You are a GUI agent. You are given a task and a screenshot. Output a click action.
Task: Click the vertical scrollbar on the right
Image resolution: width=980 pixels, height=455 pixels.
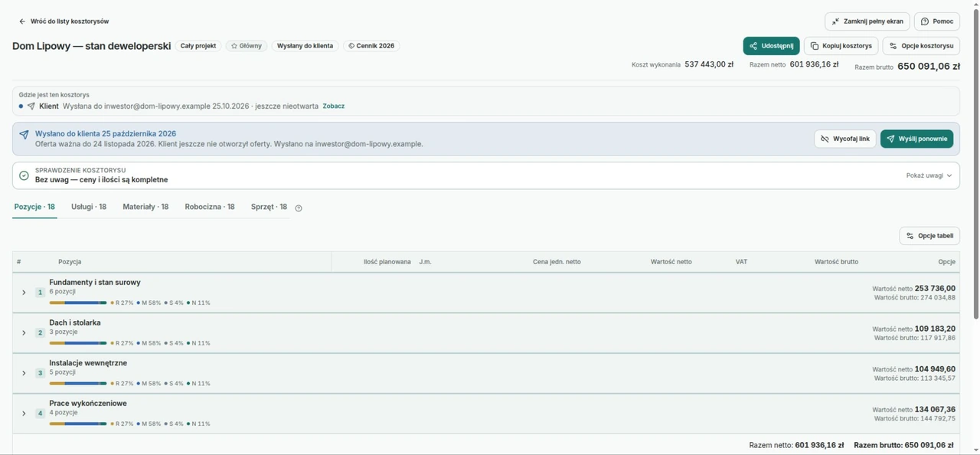(975, 165)
